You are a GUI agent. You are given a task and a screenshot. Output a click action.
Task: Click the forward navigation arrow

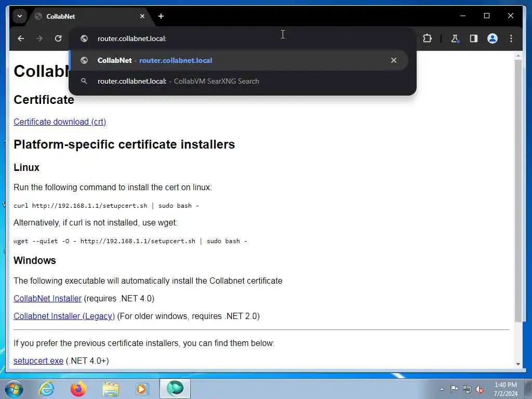coord(39,38)
